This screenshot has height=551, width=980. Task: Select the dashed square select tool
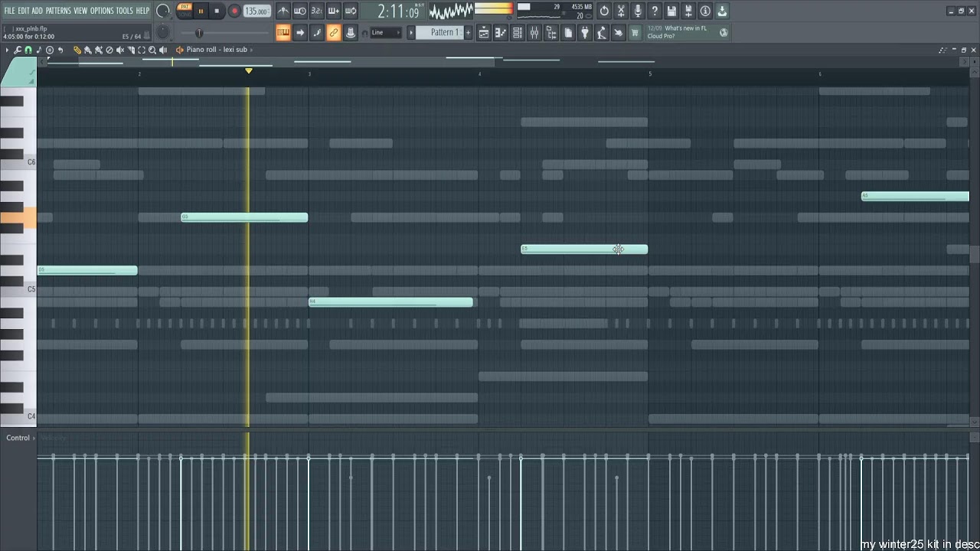pos(142,50)
